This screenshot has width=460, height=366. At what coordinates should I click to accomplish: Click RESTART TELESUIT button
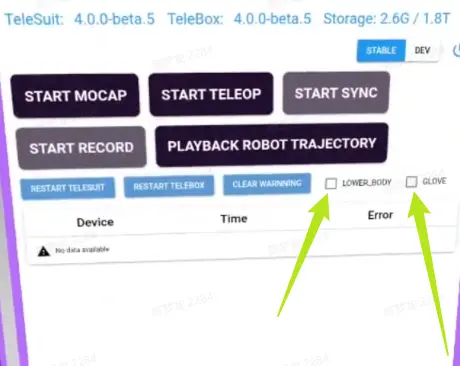coord(68,188)
